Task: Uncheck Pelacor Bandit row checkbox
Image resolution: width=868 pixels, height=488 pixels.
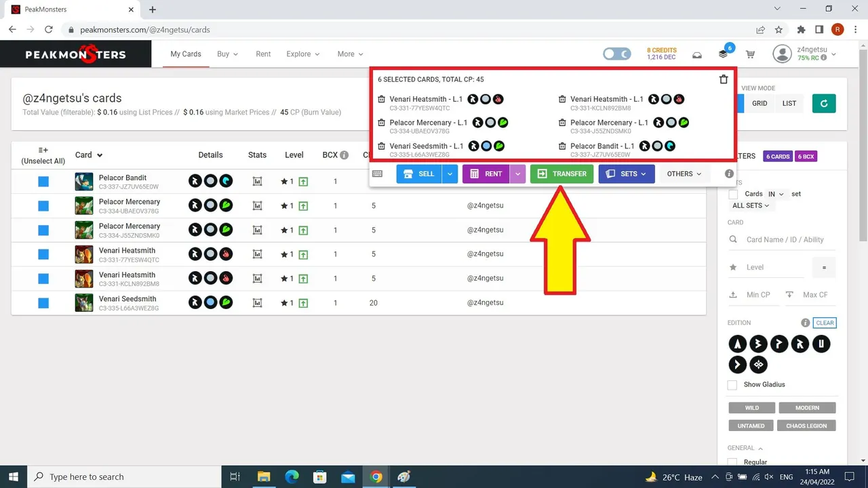Action: [x=43, y=182]
